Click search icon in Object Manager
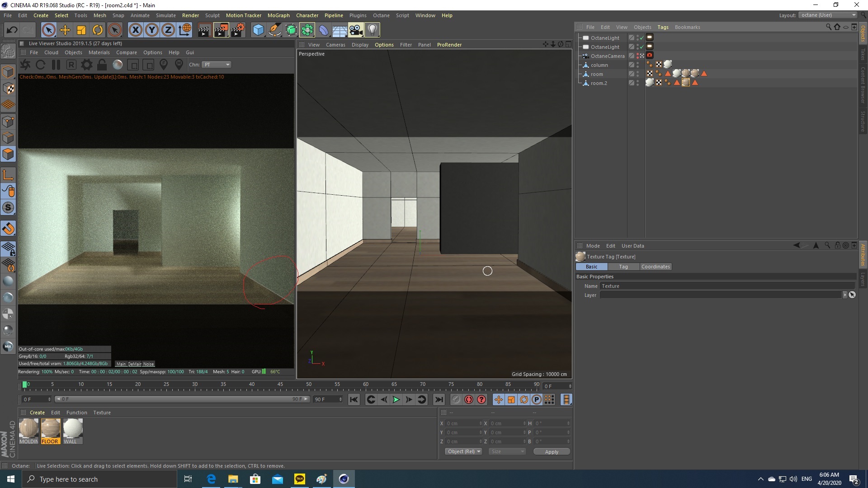Viewport: 868px width, 488px height. click(829, 27)
